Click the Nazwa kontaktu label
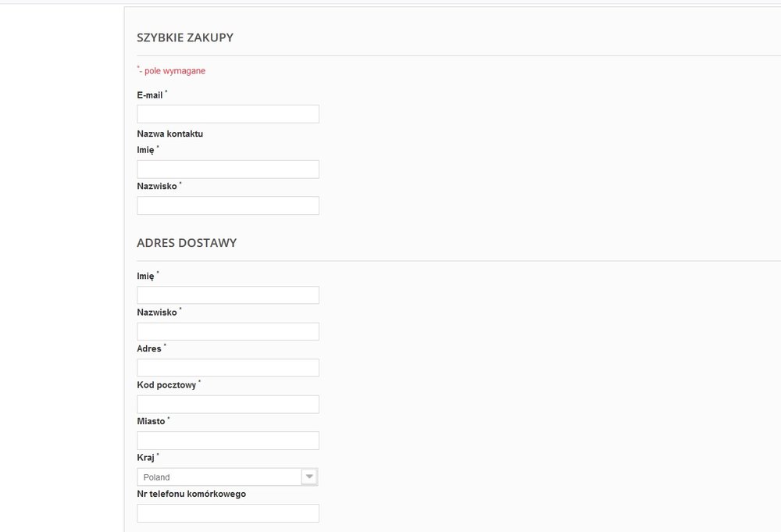Viewport: 781px width, 532px height. tap(169, 134)
